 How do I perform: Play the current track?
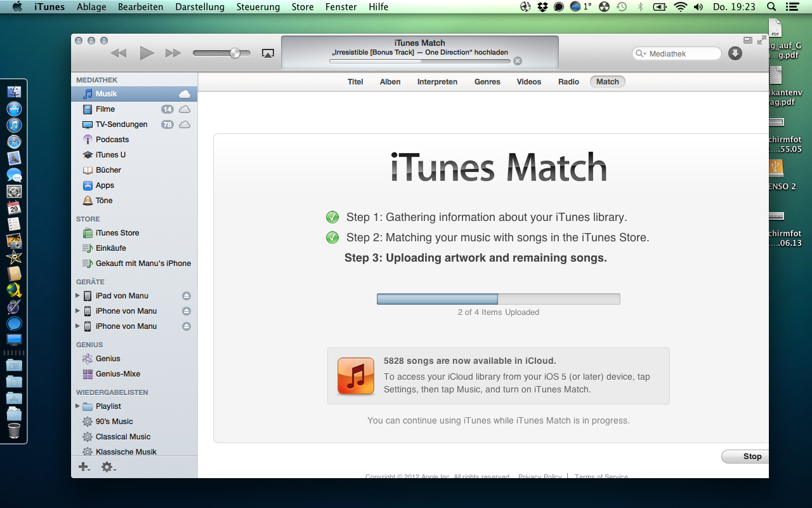click(147, 53)
